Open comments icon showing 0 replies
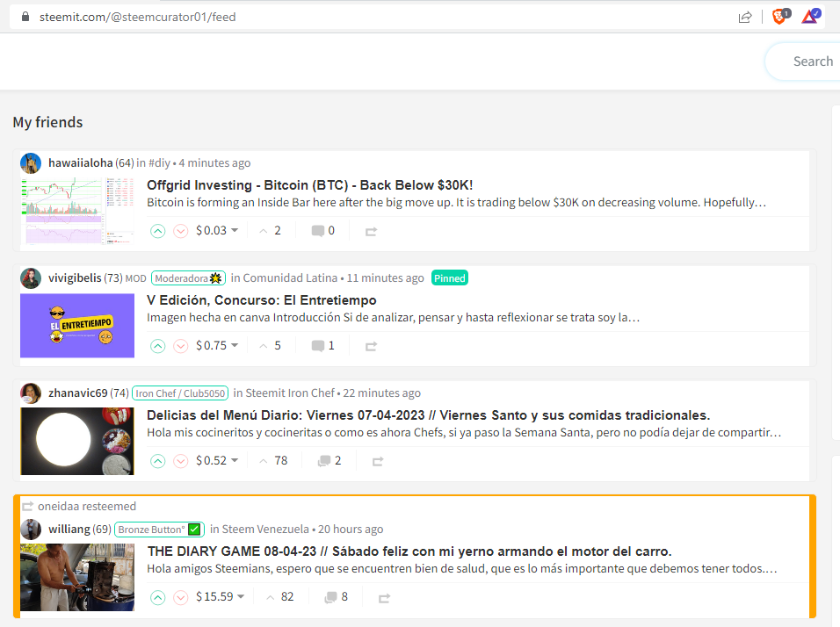 (323, 230)
